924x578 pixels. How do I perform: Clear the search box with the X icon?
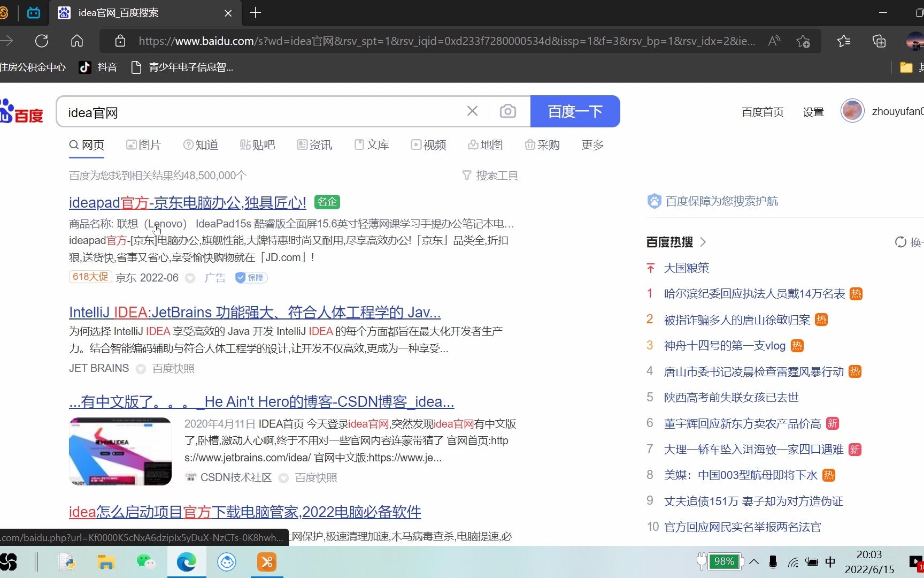pos(472,111)
